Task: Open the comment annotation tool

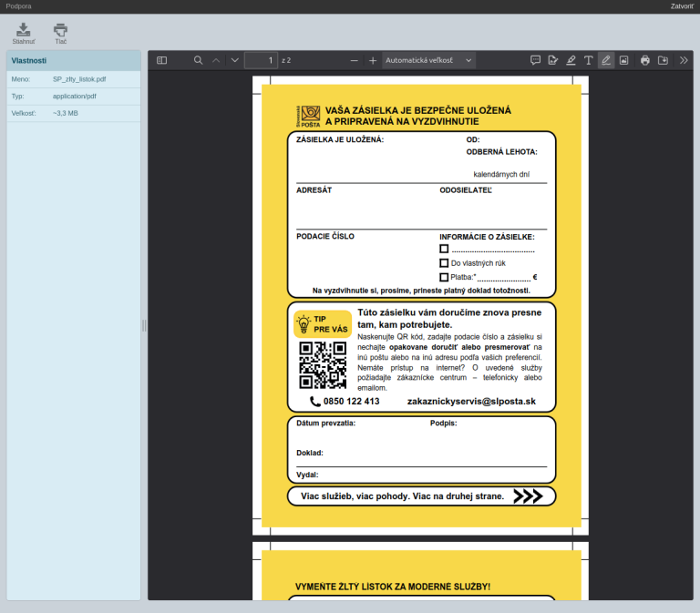Action: click(535, 60)
